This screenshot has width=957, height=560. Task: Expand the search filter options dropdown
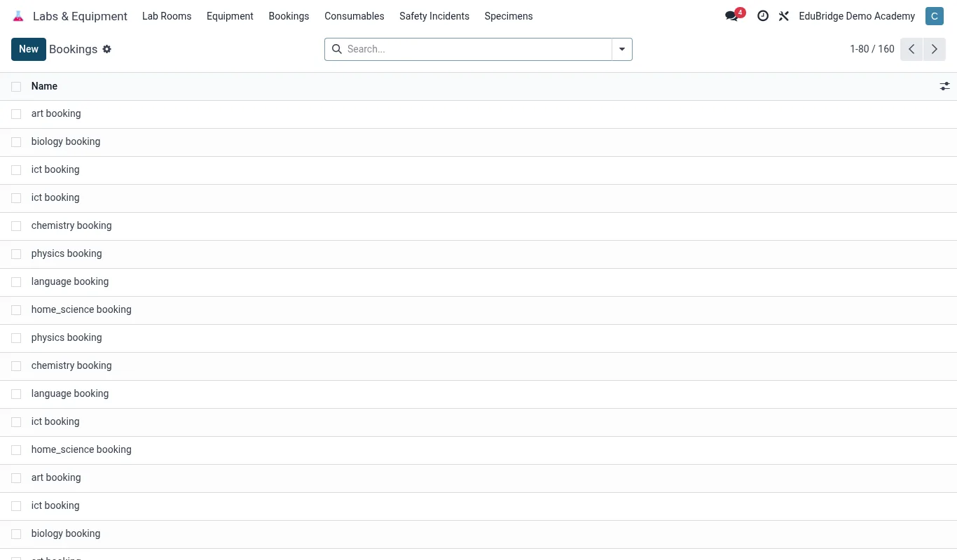[x=622, y=49]
